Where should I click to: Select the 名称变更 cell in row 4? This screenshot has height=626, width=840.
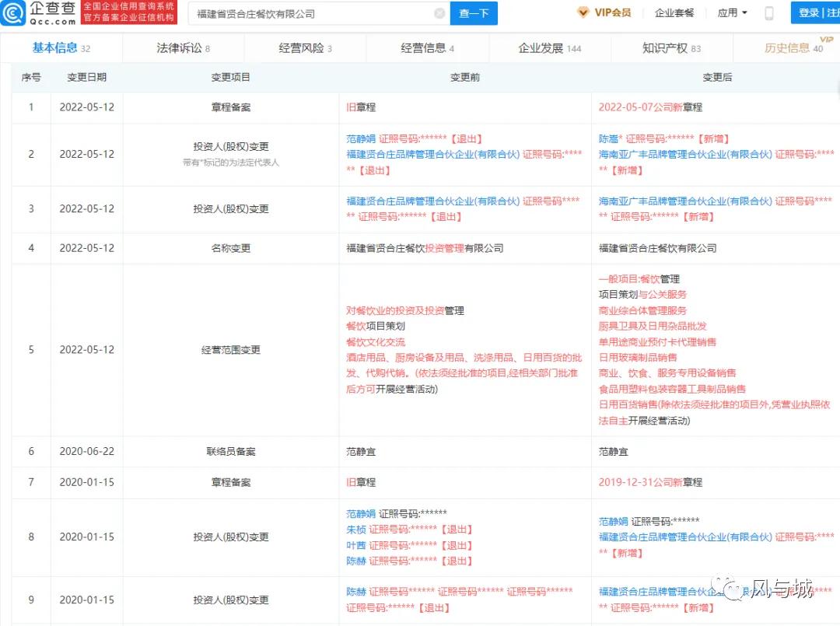click(x=231, y=248)
